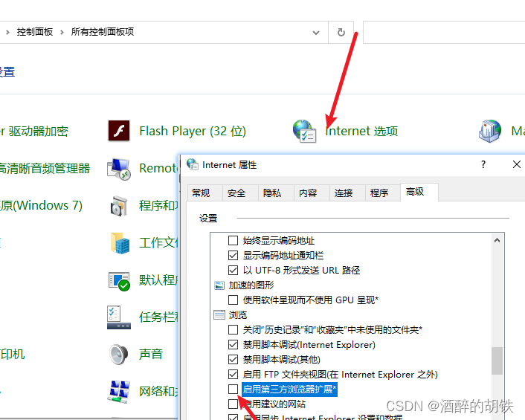Open the 程序 tab
This screenshot has width=525, height=420.
click(x=383, y=193)
